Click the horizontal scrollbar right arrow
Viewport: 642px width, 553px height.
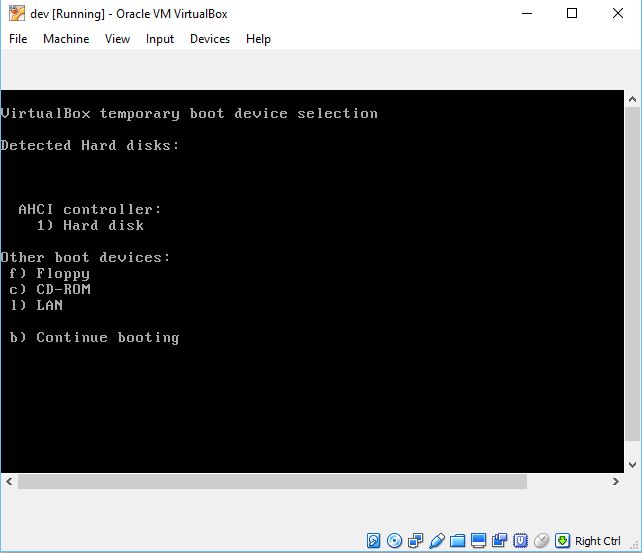point(615,481)
